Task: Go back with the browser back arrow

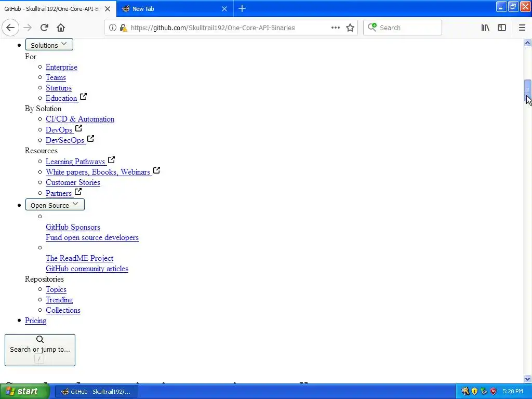Action: [10, 28]
